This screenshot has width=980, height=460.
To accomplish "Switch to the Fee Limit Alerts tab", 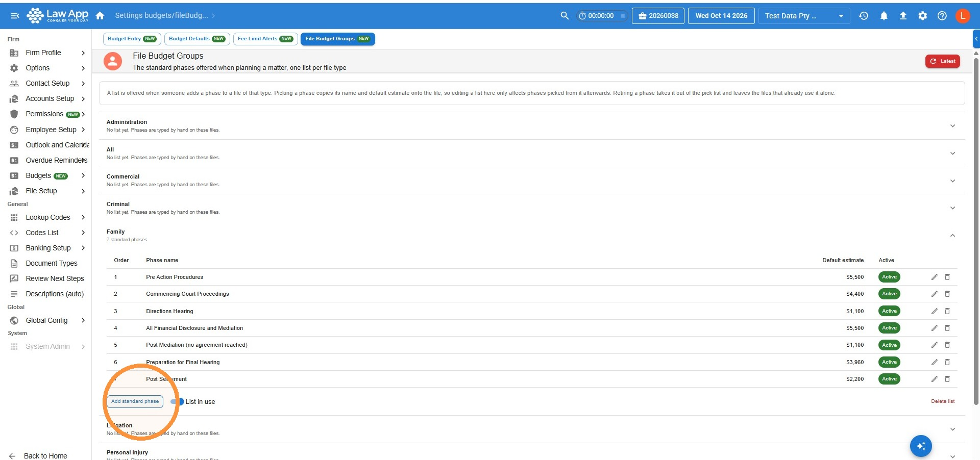I will 265,39.
